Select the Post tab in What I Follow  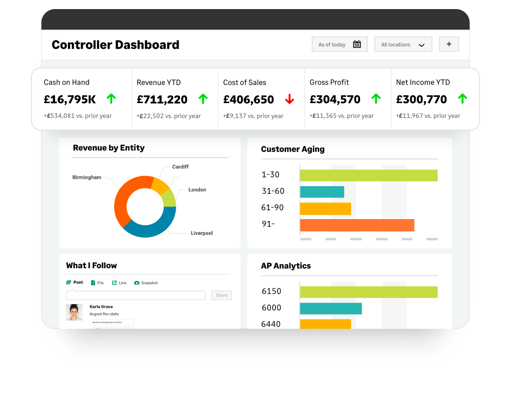click(75, 282)
